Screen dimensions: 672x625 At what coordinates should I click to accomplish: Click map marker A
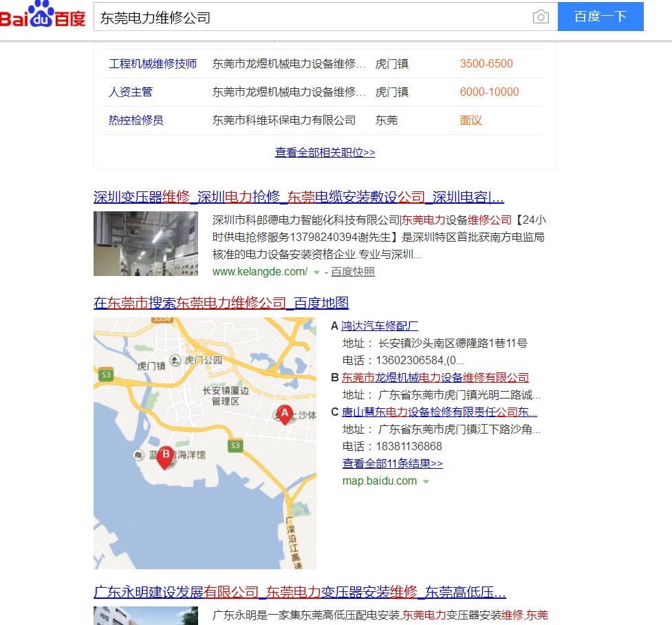[285, 414]
